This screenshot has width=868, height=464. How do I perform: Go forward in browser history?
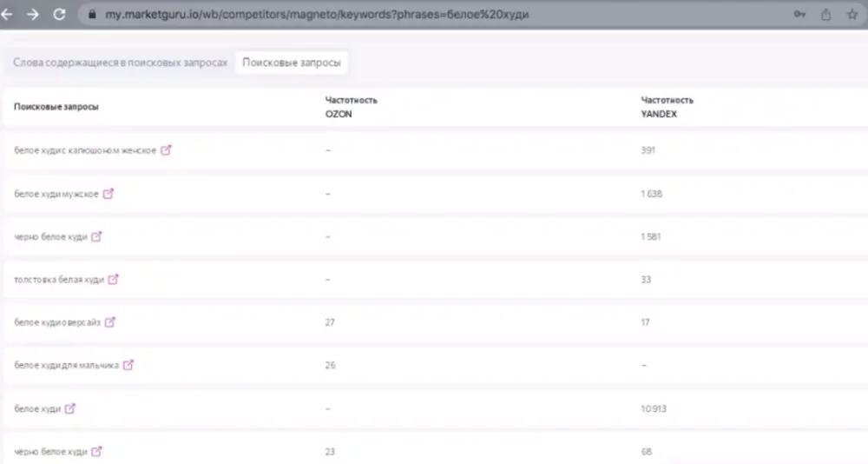(x=33, y=15)
